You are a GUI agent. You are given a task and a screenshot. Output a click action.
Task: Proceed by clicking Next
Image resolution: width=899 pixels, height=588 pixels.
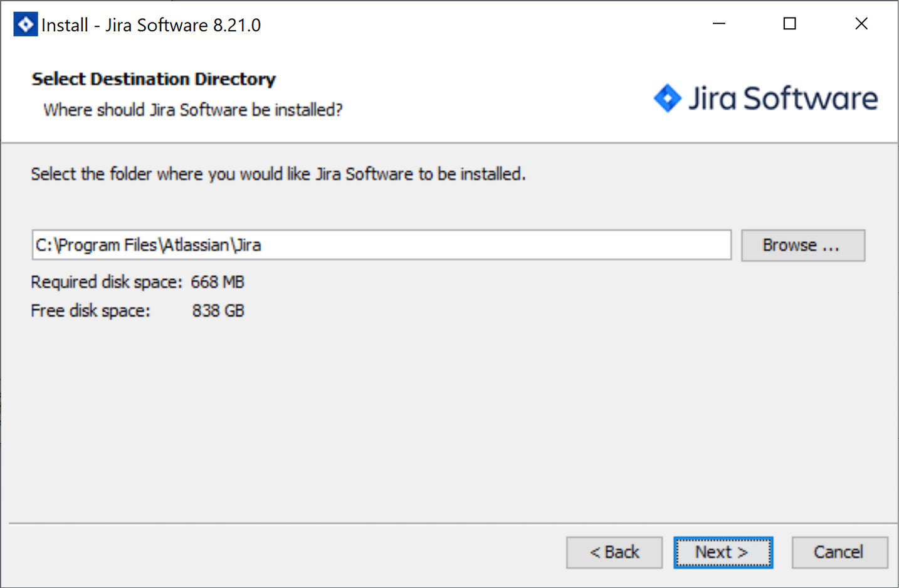point(723,552)
